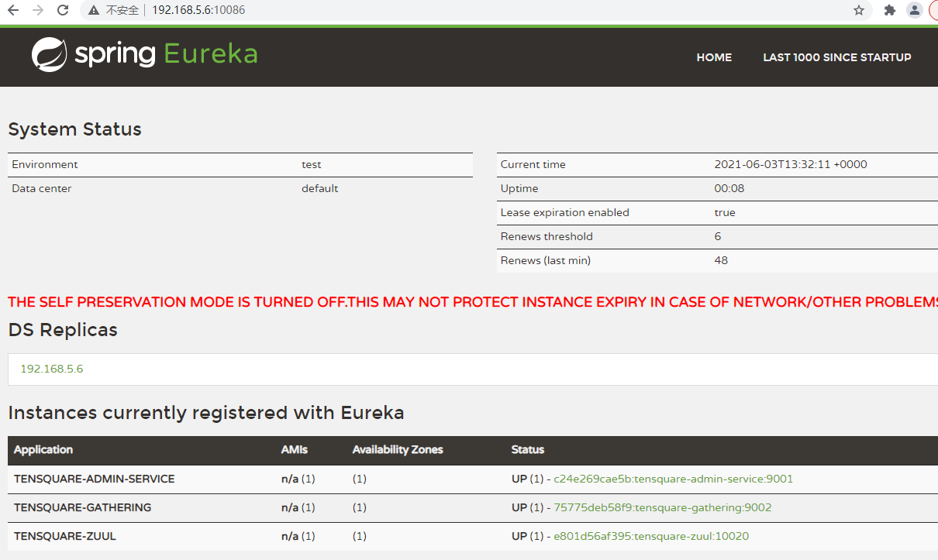938x560 pixels.
Task: Click the address bar URL 192.168.5.6:10086
Action: pyautogui.click(x=198, y=10)
